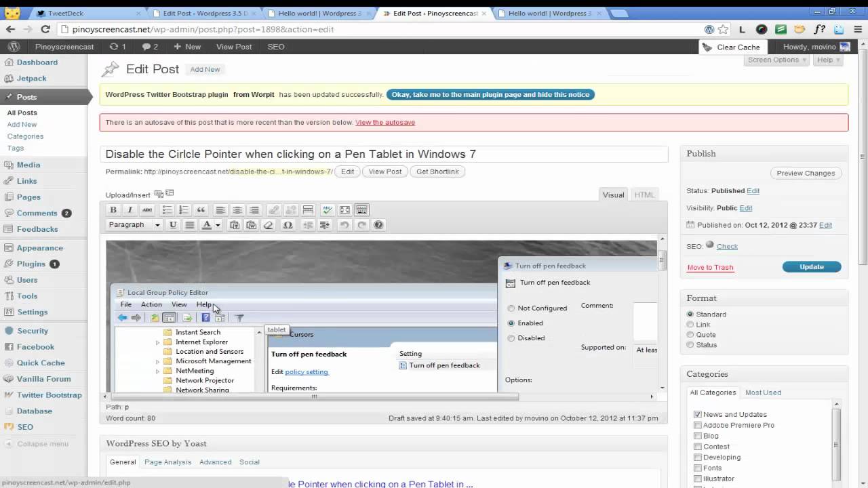The width and height of the screenshot is (868, 488).
Task: Click the Paste from Word icon
Action: pyautogui.click(x=252, y=225)
